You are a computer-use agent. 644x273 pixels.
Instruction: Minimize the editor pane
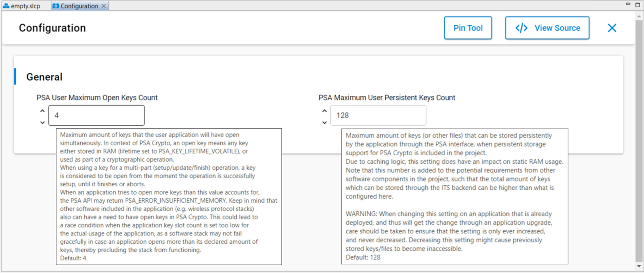pyautogui.click(x=628, y=4)
